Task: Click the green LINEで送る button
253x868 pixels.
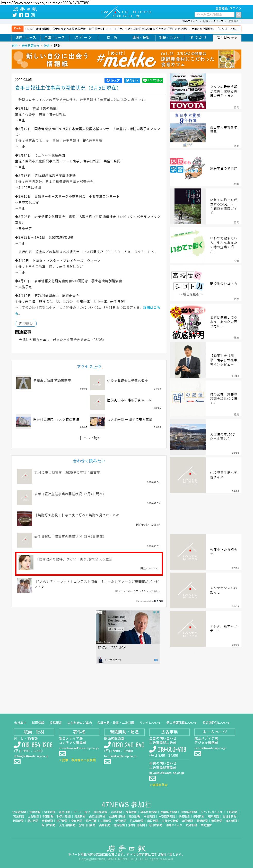Action: [152, 80]
